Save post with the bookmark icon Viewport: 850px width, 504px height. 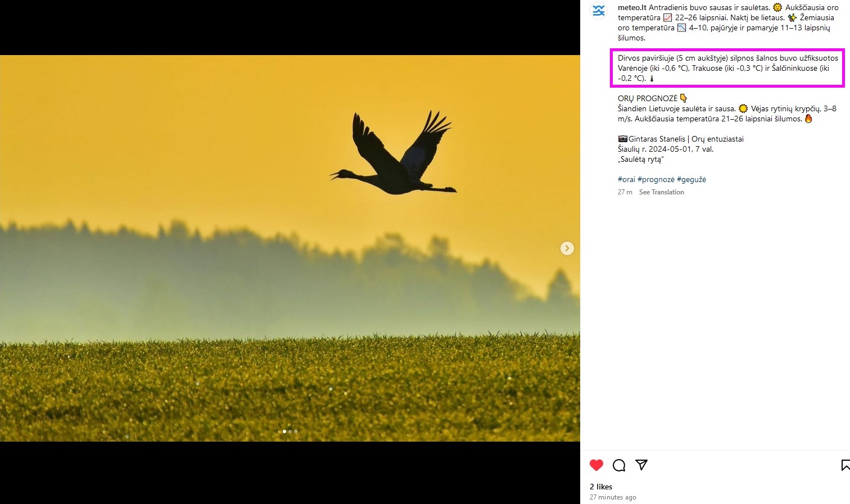click(845, 465)
